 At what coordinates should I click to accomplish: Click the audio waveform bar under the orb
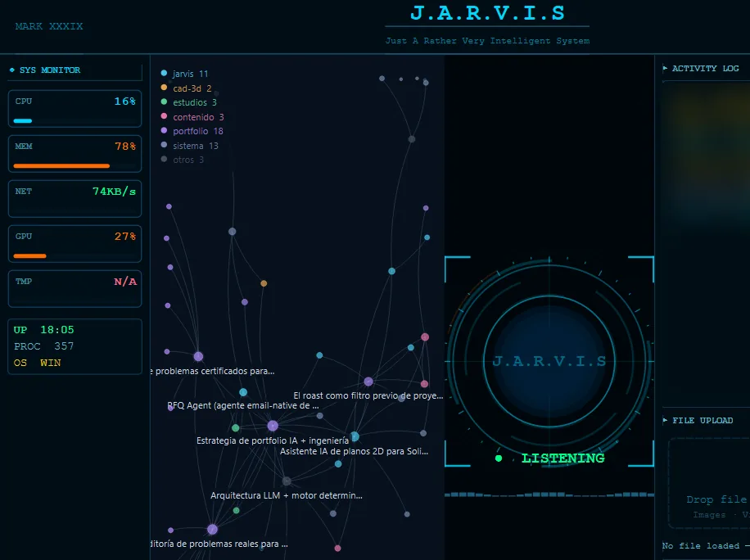coord(549,495)
